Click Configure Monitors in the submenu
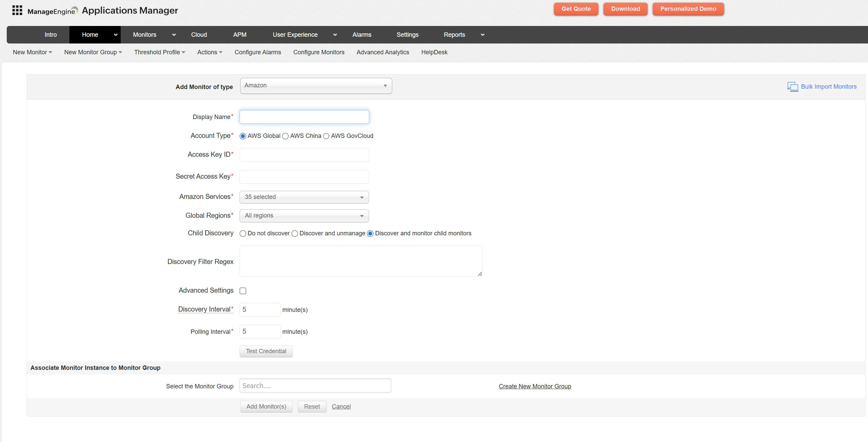 tap(319, 52)
